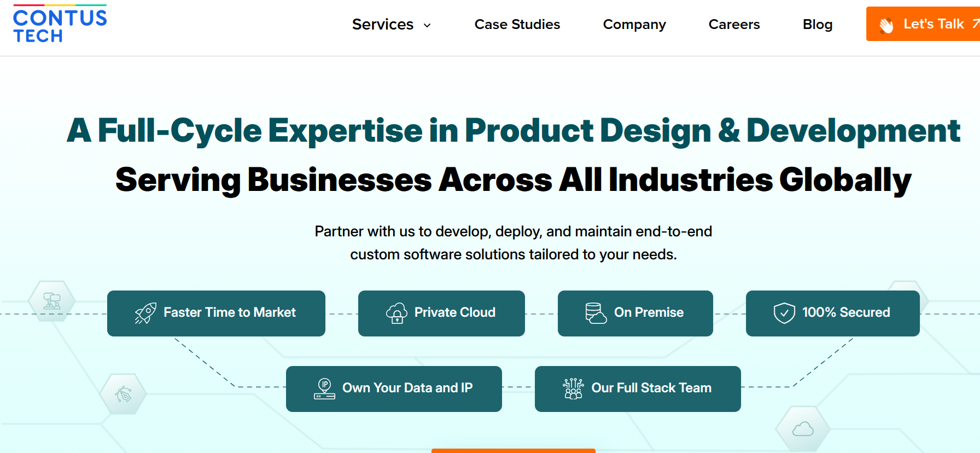The height and width of the screenshot is (453, 980).
Task: Click the orange button at the page bottom
Action: 513,450
